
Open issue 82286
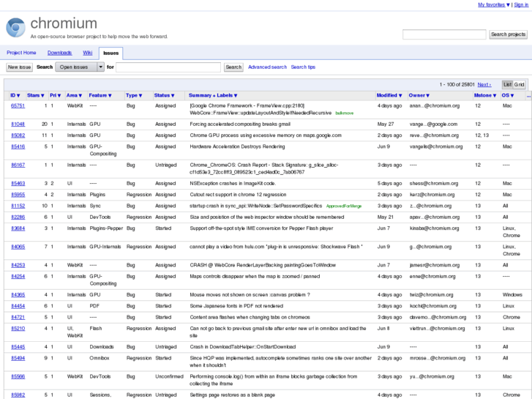pyautogui.click(x=18, y=217)
